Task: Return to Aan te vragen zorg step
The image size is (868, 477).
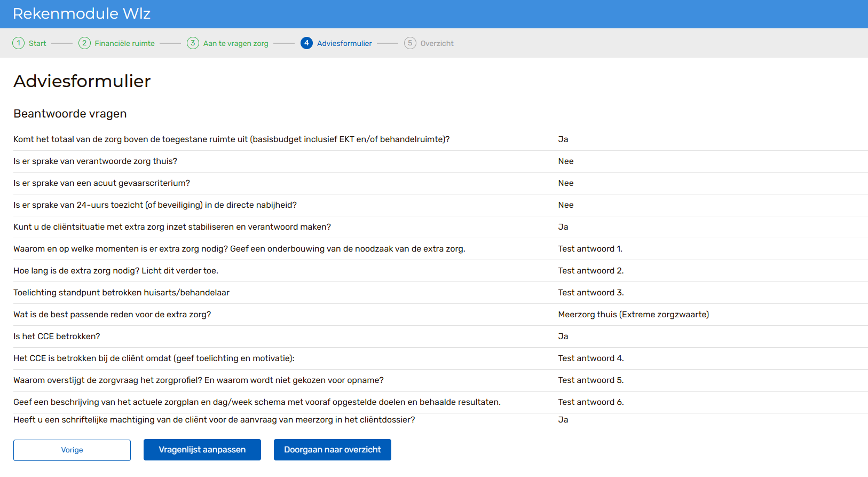Action: (x=235, y=43)
